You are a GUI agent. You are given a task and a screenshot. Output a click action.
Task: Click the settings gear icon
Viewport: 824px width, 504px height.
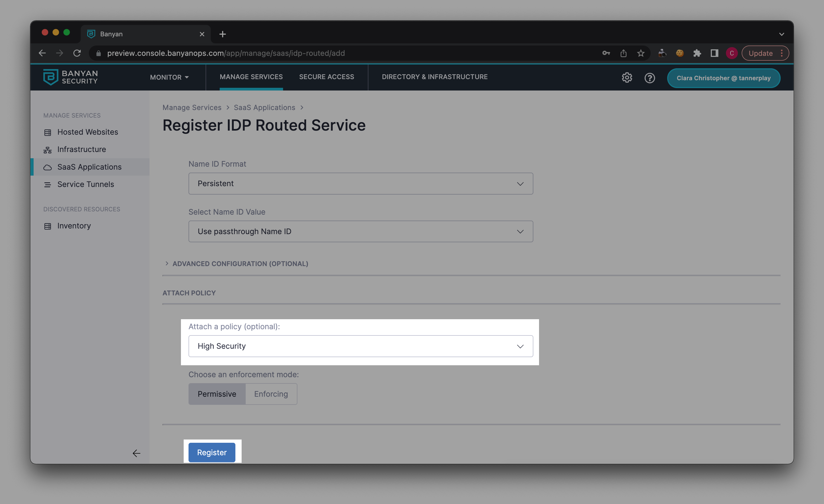click(x=627, y=77)
